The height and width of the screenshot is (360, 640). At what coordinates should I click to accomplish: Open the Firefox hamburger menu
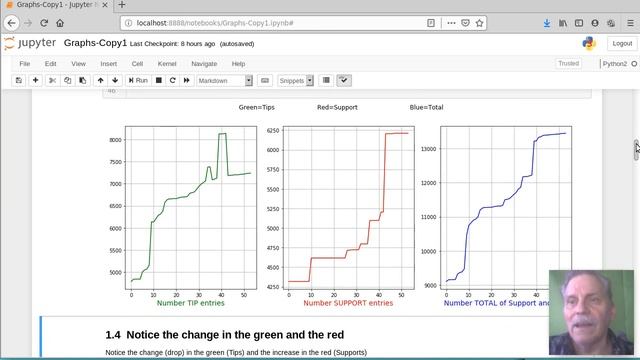631,23
